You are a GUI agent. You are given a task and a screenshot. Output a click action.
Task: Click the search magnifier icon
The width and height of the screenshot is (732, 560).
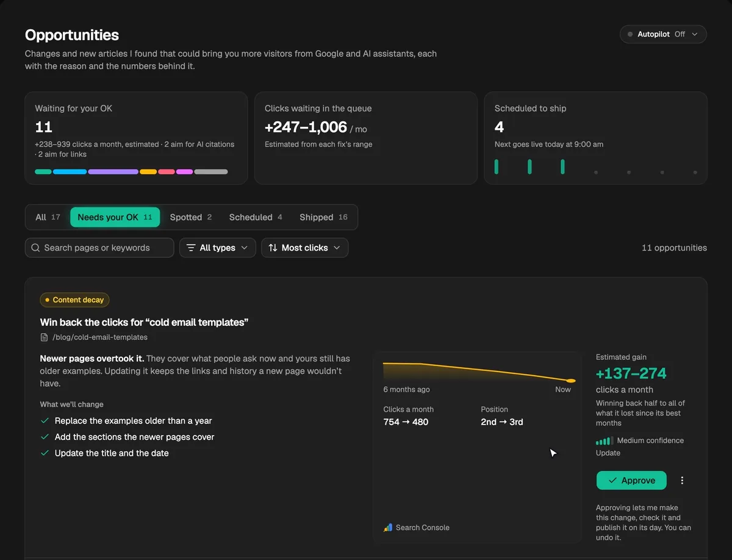tap(36, 248)
